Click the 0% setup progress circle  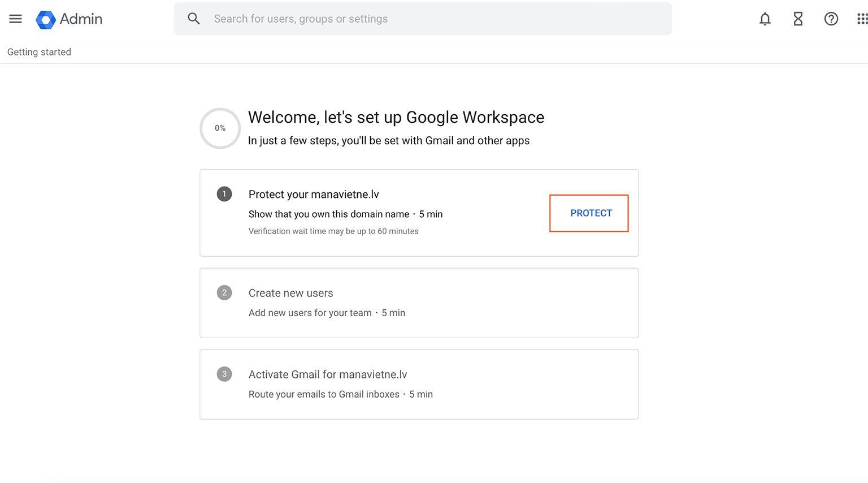point(220,128)
